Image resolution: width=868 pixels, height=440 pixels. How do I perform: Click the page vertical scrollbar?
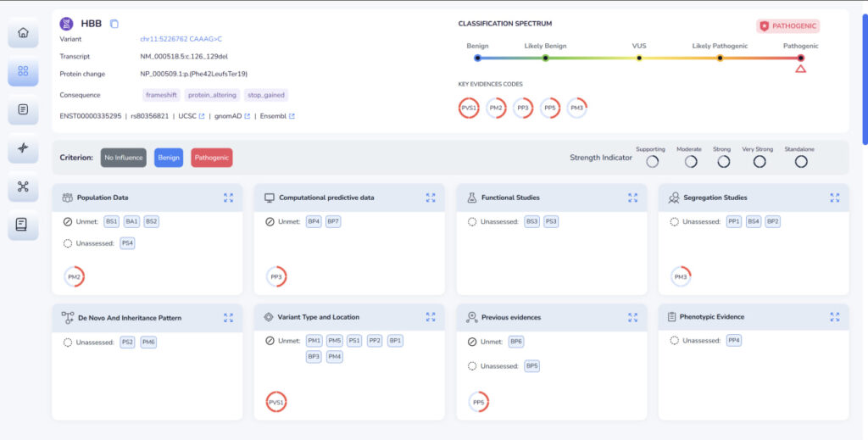[x=865, y=80]
